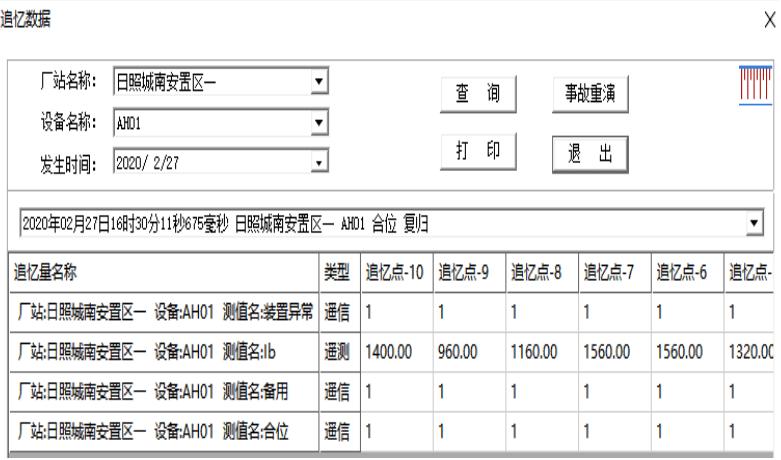This screenshot has height=460, width=781.
Task: Click the 追忆量名称 column header
Action: click(x=164, y=272)
